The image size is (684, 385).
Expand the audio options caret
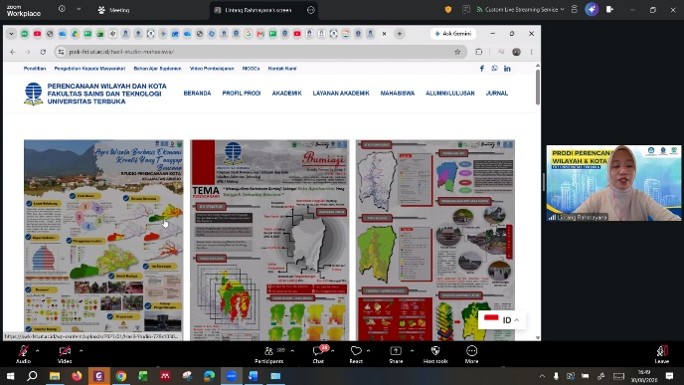38,350
